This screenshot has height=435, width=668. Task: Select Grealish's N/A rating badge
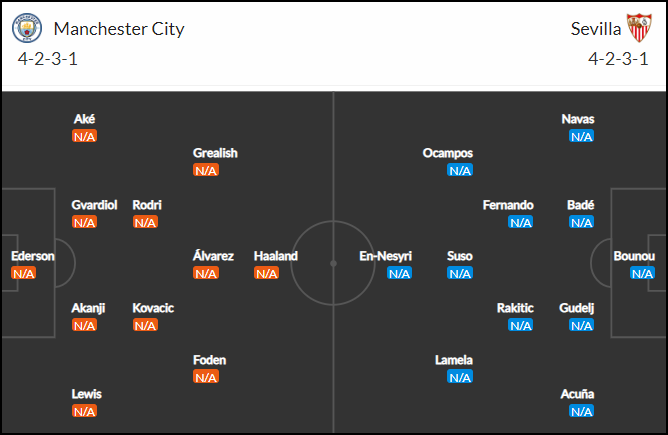click(206, 170)
